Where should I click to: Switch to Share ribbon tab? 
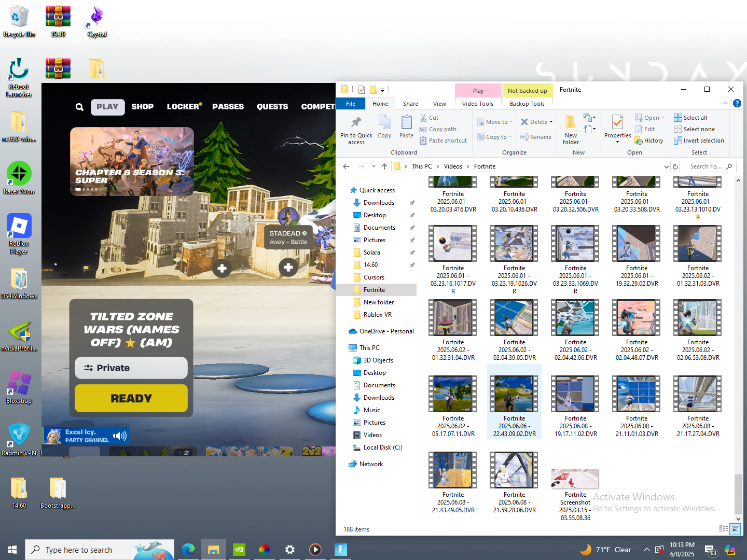(x=410, y=104)
